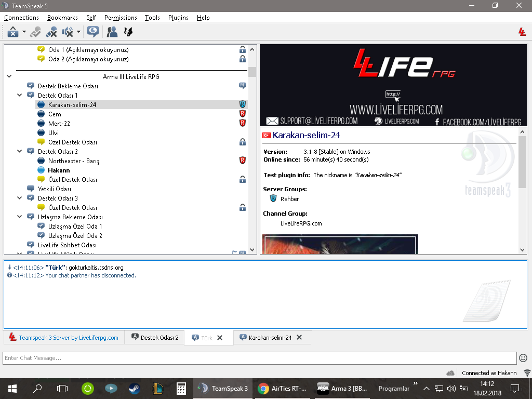This screenshot has width=532, height=399.
Task: Click the lock icon on Oda 2 row
Action: pos(243,59)
